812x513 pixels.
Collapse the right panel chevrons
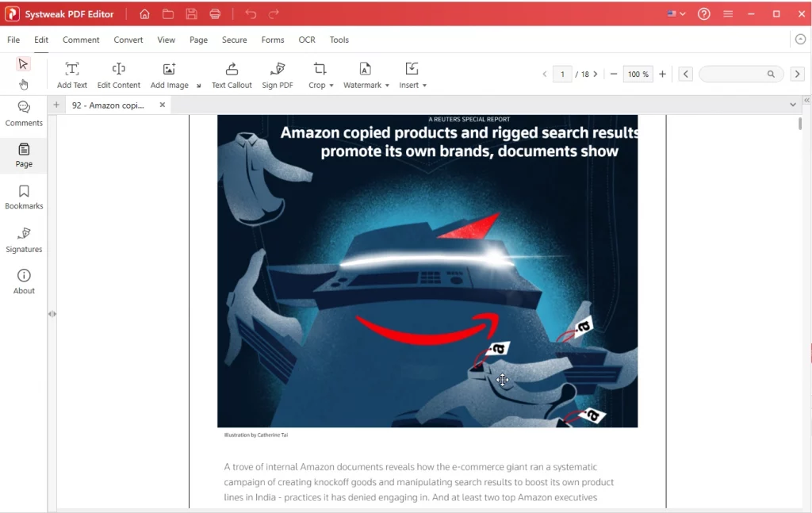[806, 100]
